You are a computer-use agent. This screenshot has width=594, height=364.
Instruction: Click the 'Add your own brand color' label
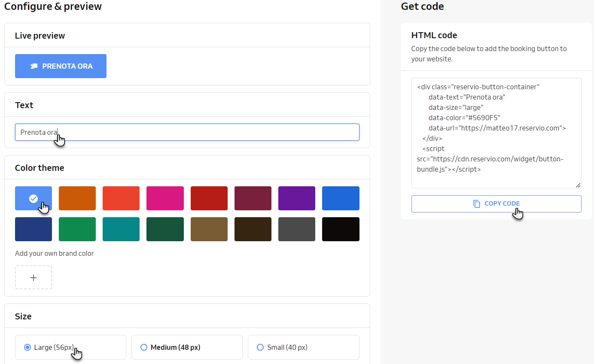[x=54, y=253]
